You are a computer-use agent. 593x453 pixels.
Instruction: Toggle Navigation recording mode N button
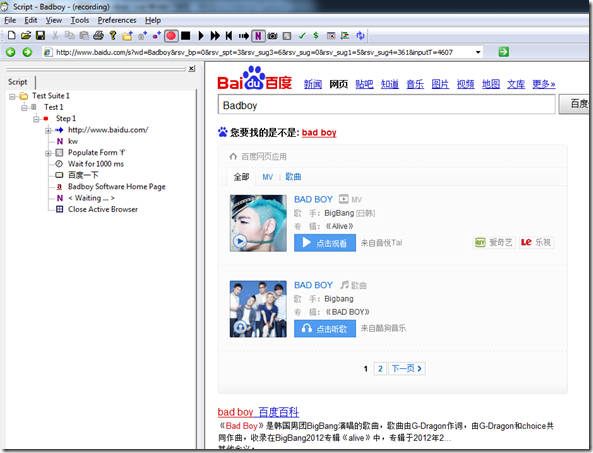pos(258,36)
